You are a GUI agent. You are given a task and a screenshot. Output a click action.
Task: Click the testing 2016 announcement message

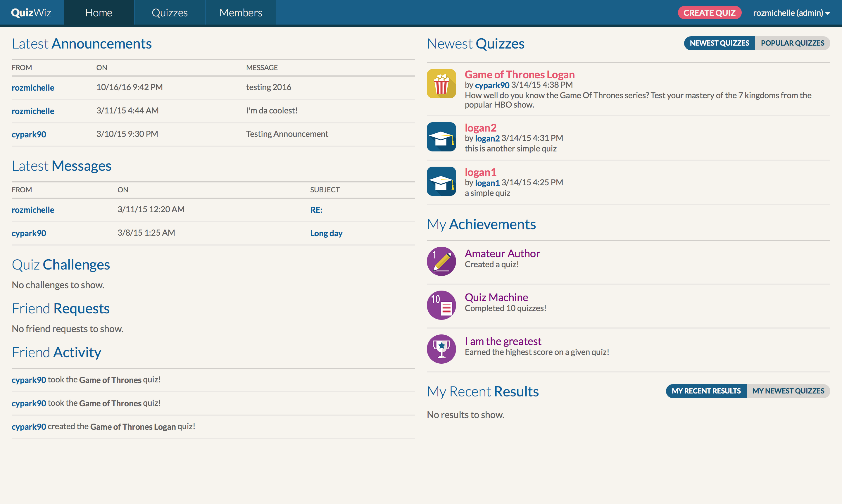[268, 87]
